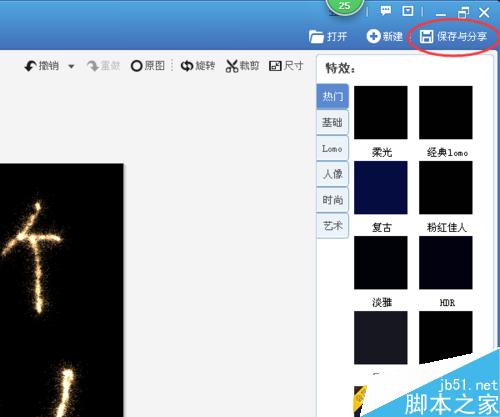The width and height of the screenshot is (500, 417).
Task: Click the 尺寸 text label
Action: coord(293,66)
